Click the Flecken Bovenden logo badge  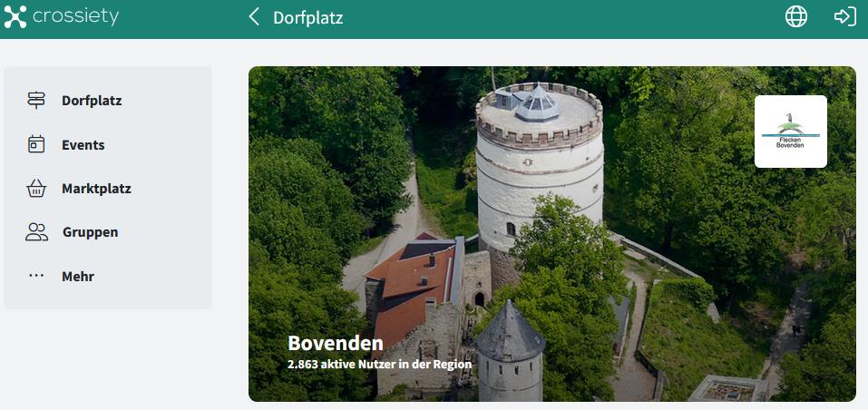coord(790,132)
